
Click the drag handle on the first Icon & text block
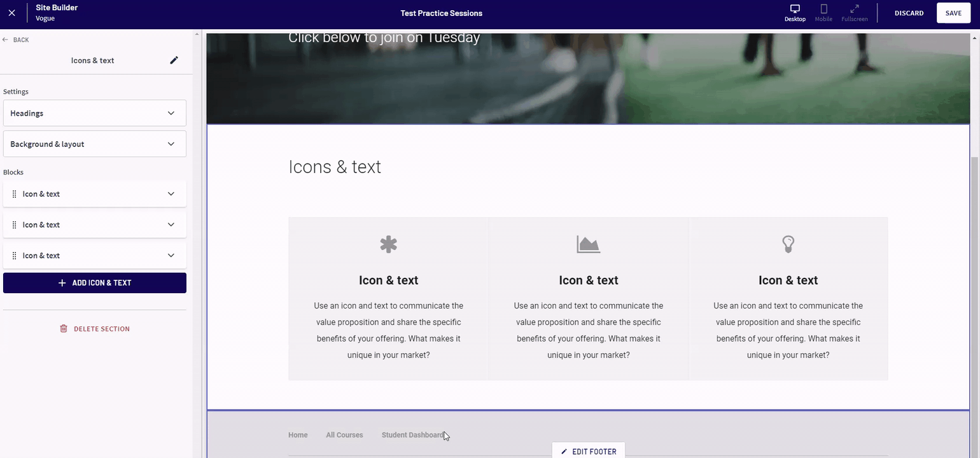[x=14, y=193]
